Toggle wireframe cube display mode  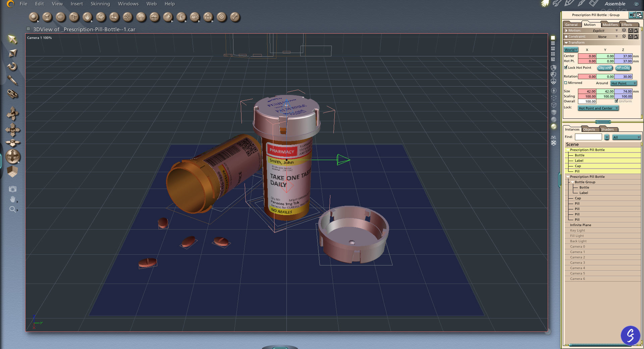point(554,105)
